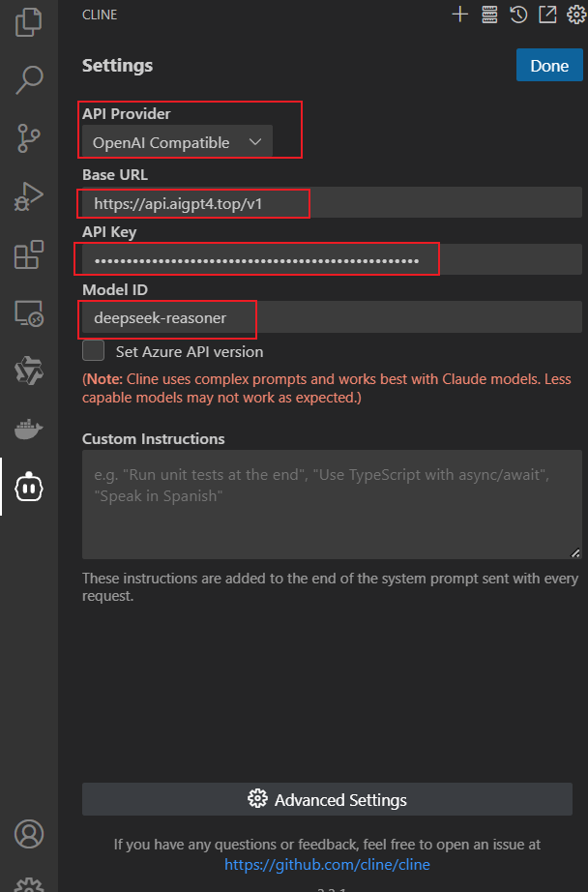Screen dimensions: 588x892
Task: Open MCP servers icon in Cline header
Action: click(489, 15)
